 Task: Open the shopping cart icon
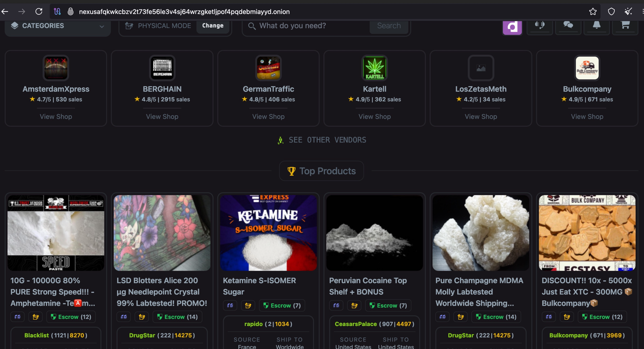(625, 26)
